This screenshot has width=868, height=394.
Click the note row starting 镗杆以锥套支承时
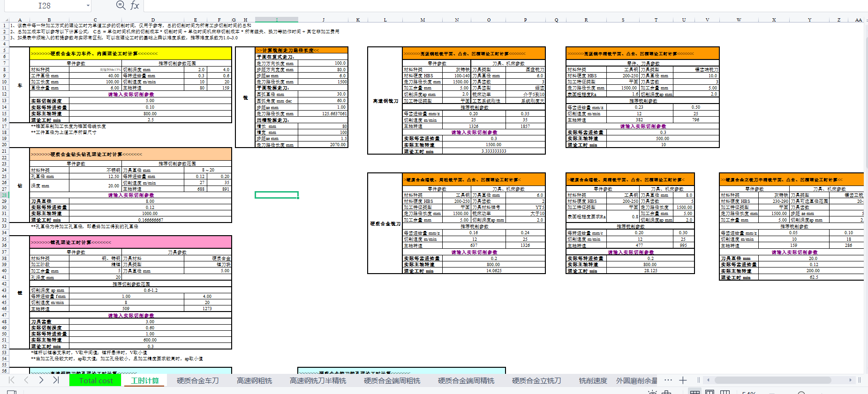[x=89, y=352]
